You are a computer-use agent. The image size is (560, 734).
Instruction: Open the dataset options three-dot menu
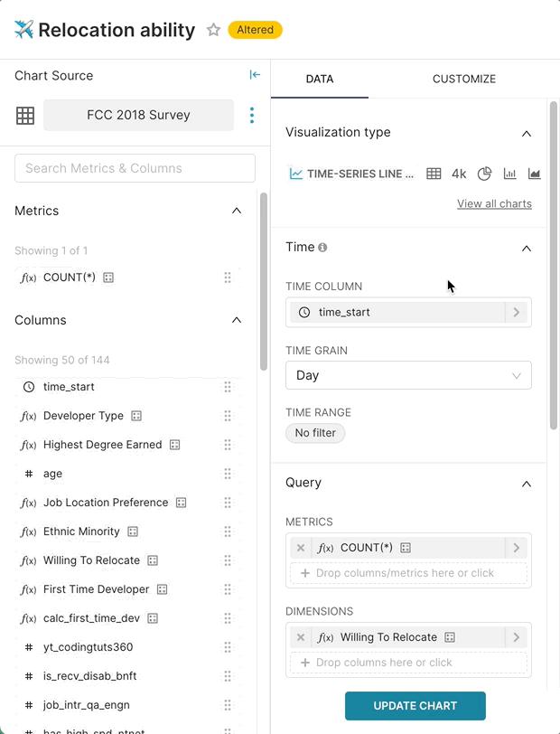pyautogui.click(x=252, y=115)
